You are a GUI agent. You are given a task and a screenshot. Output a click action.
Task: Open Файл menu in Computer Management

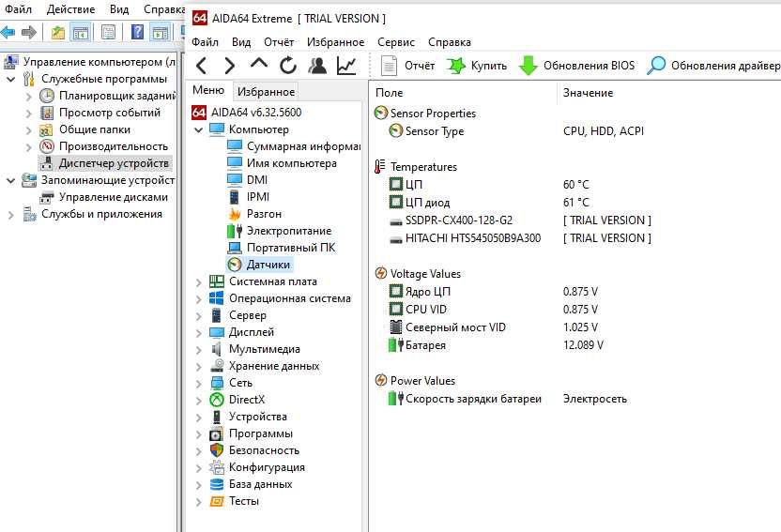point(18,9)
